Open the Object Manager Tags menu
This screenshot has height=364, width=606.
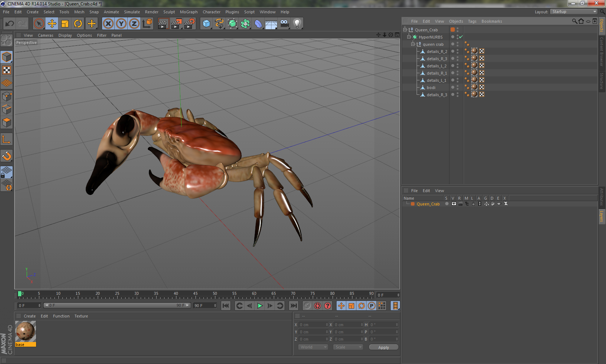(472, 21)
